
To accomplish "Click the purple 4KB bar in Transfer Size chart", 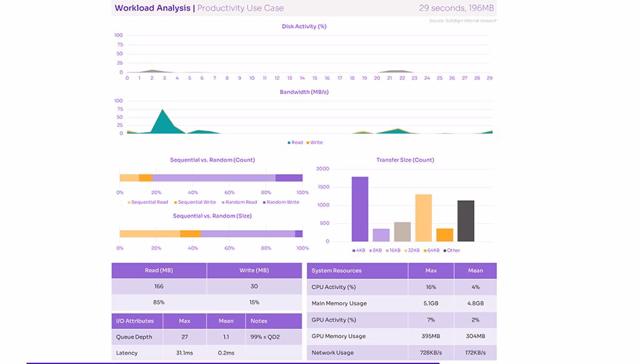I will click(360, 209).
